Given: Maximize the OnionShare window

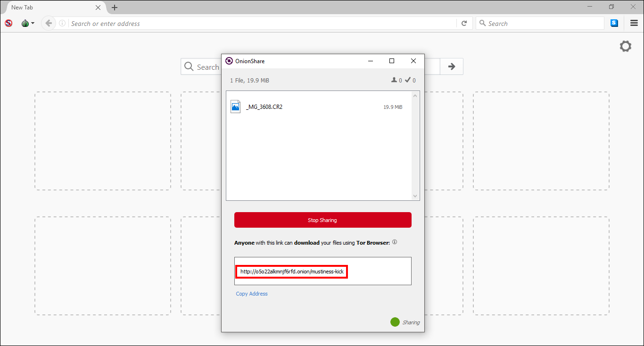Looking at the screenshot, I should coord(392,61).
